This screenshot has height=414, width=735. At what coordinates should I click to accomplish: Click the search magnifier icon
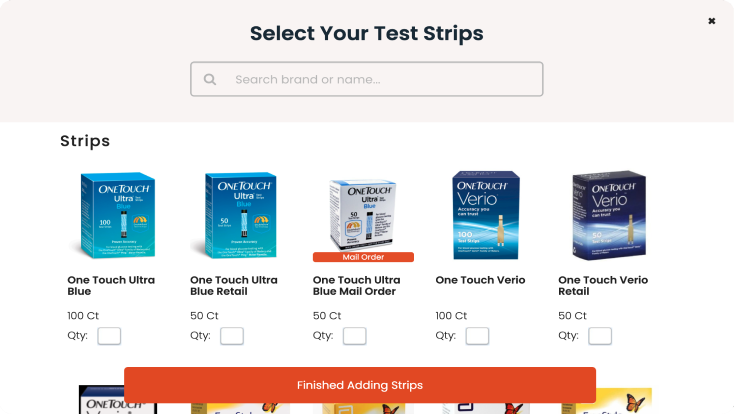click(210, 80)
